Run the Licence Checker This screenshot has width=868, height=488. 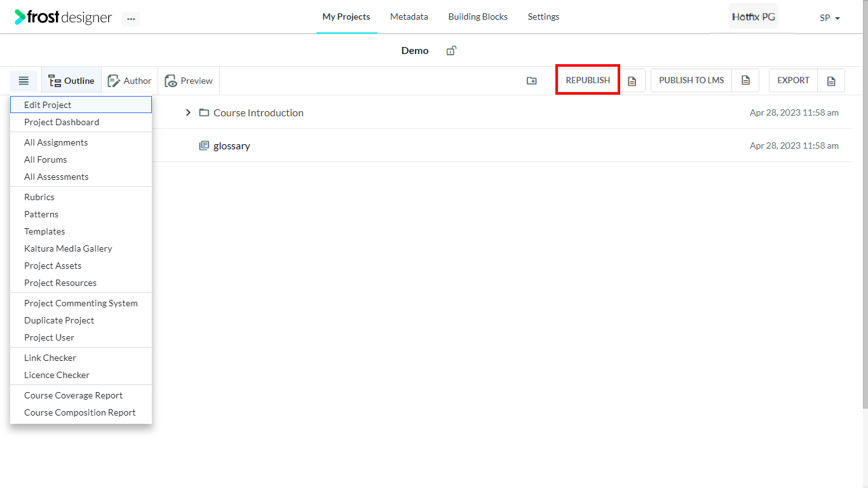coord(81,375)
